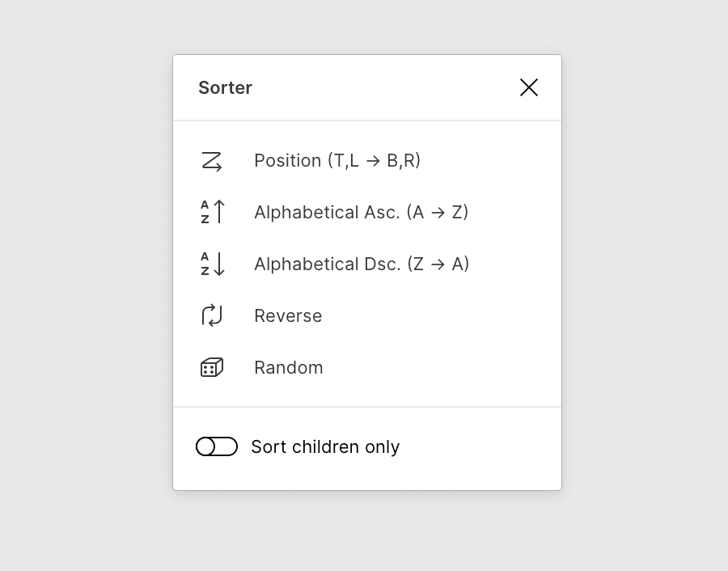Click the "(T,L → B,R)" part of Position
This screenshot has width=728, height=571.
(374, 161)
